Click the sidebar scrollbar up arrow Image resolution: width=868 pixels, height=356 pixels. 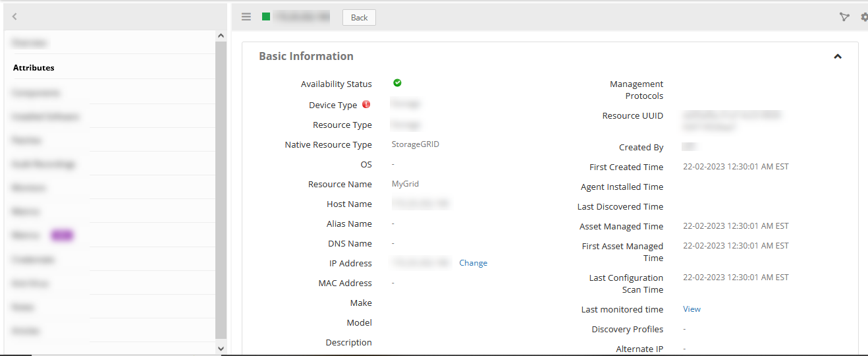(x=221, y=36)
